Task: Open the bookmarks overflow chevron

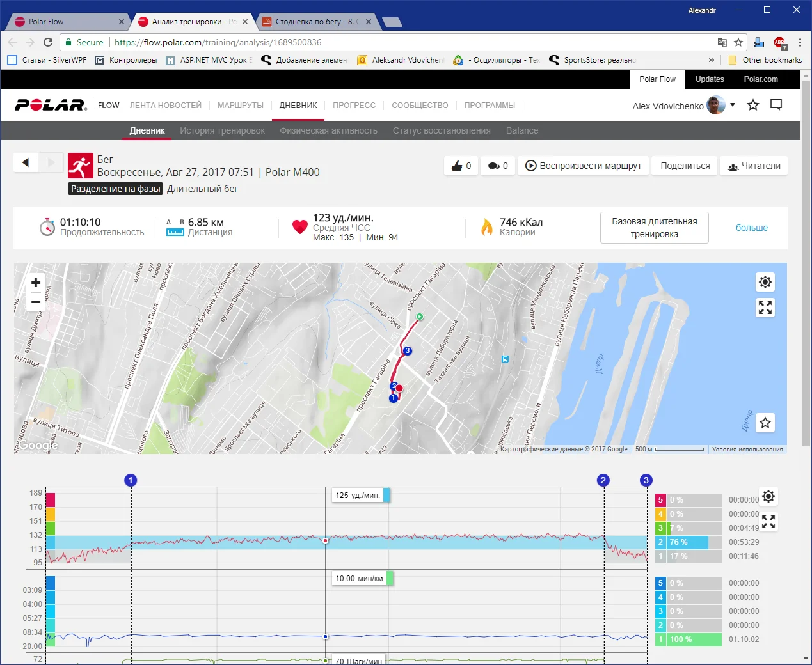Action: (x=711, y=60)
